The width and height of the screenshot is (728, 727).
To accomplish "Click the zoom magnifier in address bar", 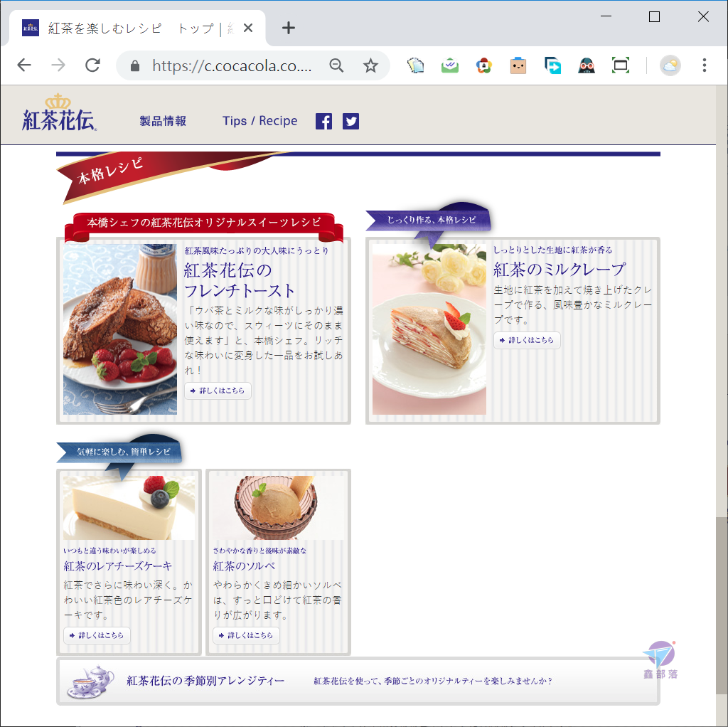I will (336, 65).
